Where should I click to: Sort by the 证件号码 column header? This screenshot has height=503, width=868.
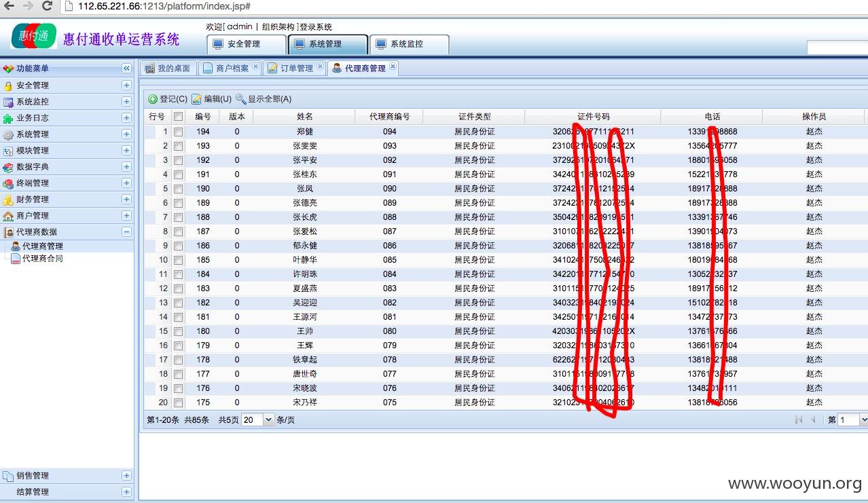[x=593, y=117]
